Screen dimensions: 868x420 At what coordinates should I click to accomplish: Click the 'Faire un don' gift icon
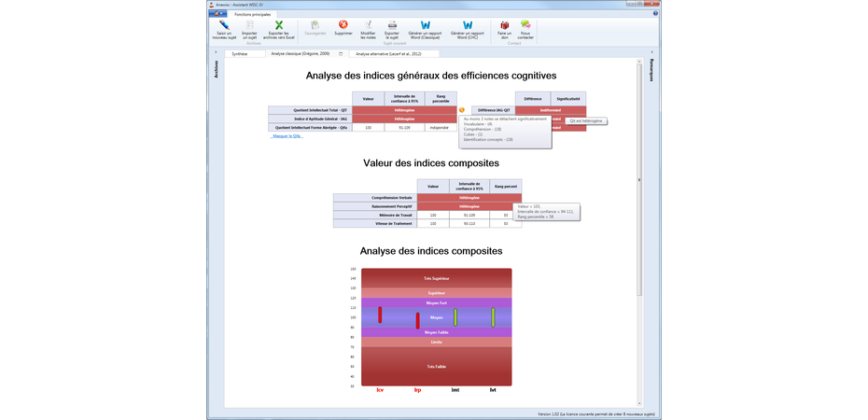pos(504,25)
